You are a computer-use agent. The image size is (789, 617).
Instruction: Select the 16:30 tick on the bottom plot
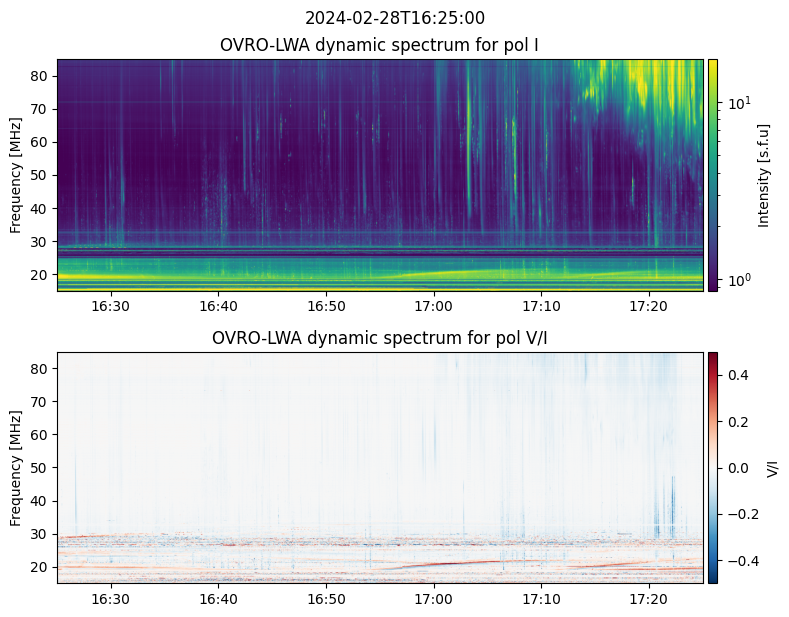[110, 599]
